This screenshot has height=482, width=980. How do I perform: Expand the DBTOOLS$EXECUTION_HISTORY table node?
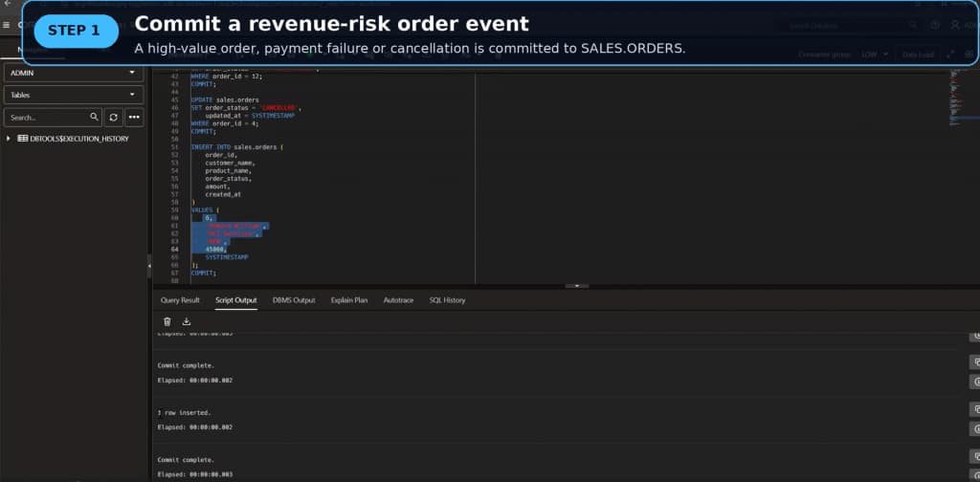(x=8, y=139)
